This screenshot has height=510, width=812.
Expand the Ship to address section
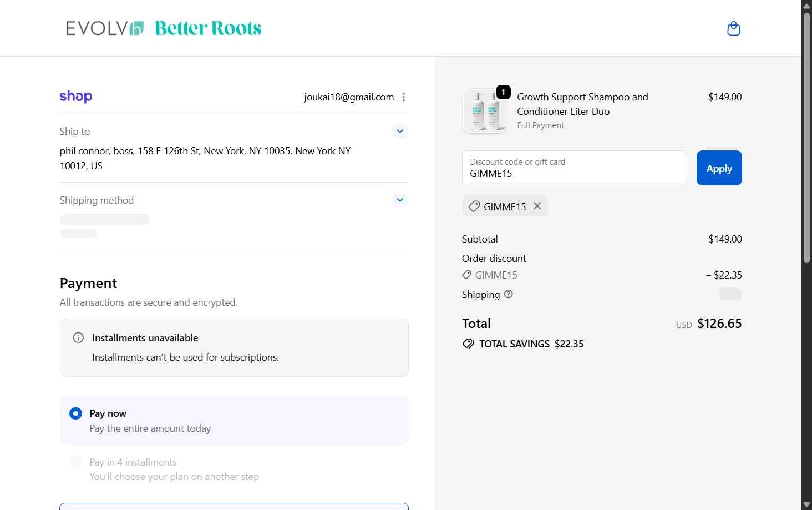click(400, 132)
